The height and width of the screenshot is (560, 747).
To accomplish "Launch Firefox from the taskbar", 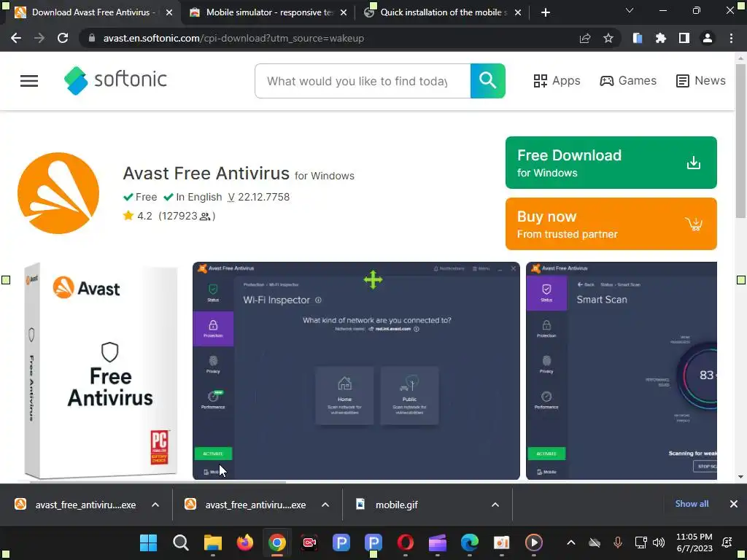I will coord(245,542).
